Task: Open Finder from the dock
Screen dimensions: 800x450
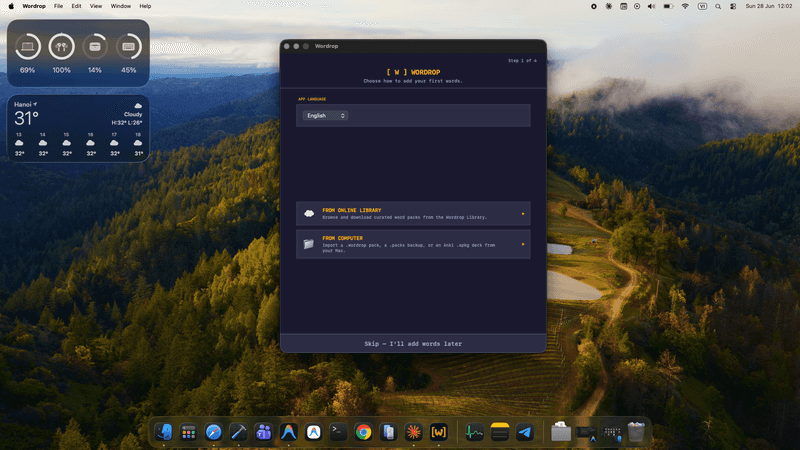Action: coord(164,432)
